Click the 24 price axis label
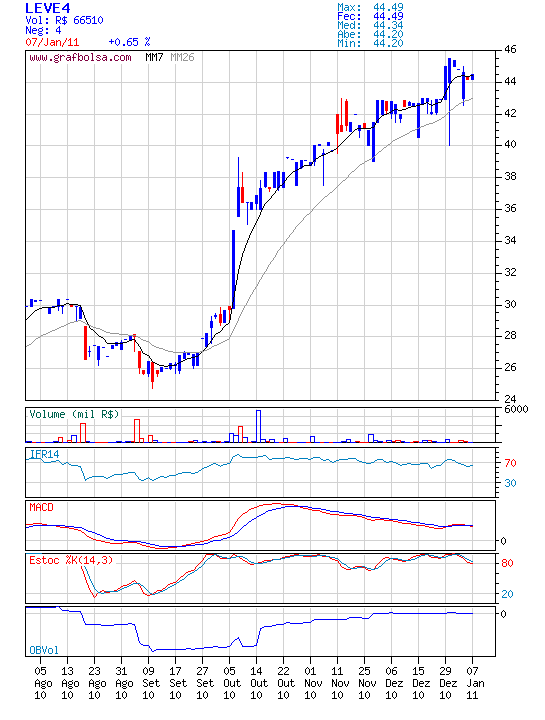545x720 pixels. pyautogui.click(x=510, y=399)
